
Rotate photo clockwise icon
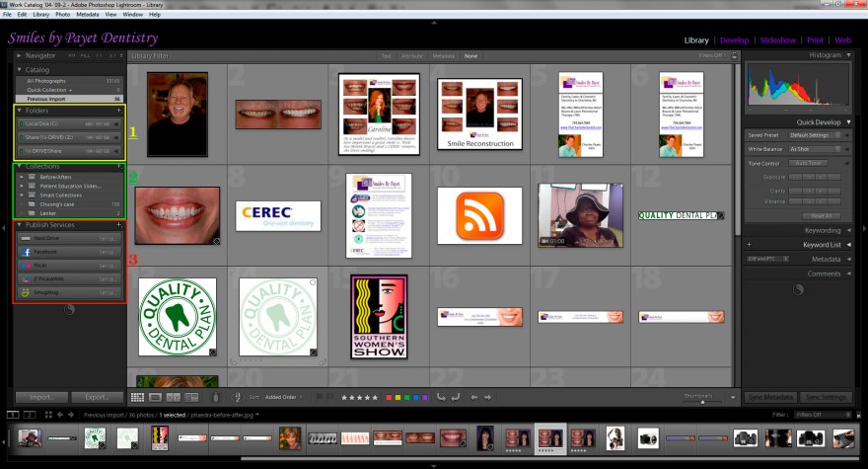[456, 397]
